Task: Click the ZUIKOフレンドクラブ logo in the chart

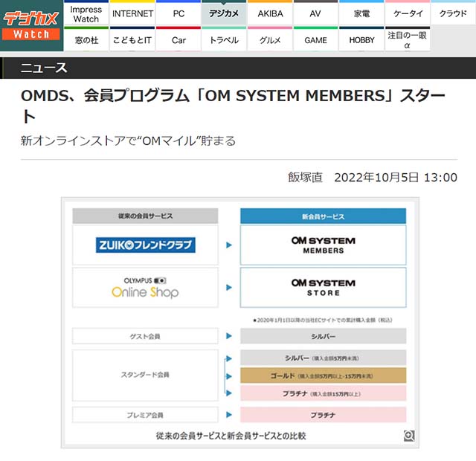Action: pyautogui.click(x=146, y=245)
